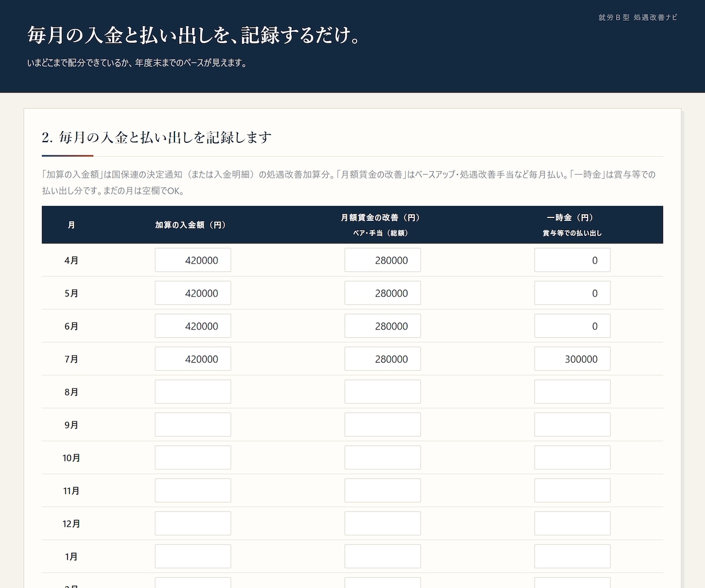
Task: Select the 12月 月額賃金の改善 field
Action: coord(383,524)
